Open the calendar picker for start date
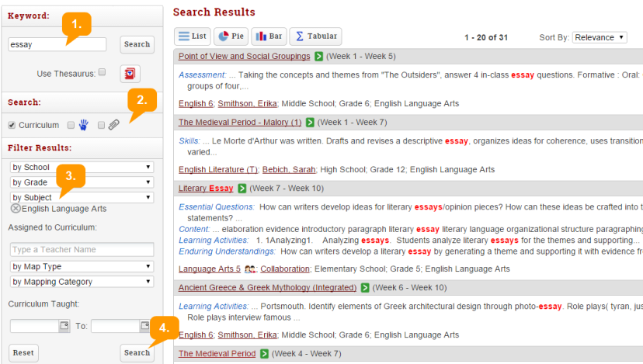The width and height of the screenshot is (643, 364). click(64, 327)
